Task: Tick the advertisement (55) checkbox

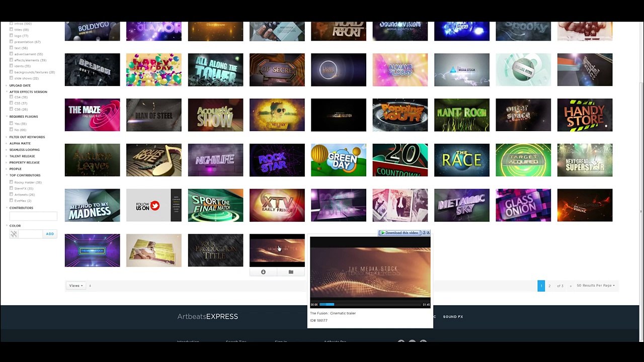Action: (12, 54)
